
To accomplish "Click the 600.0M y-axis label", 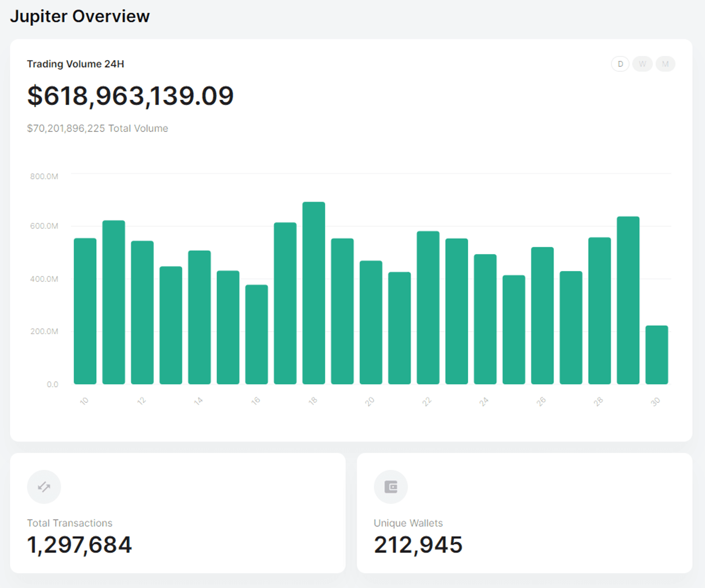I will 44,226.
